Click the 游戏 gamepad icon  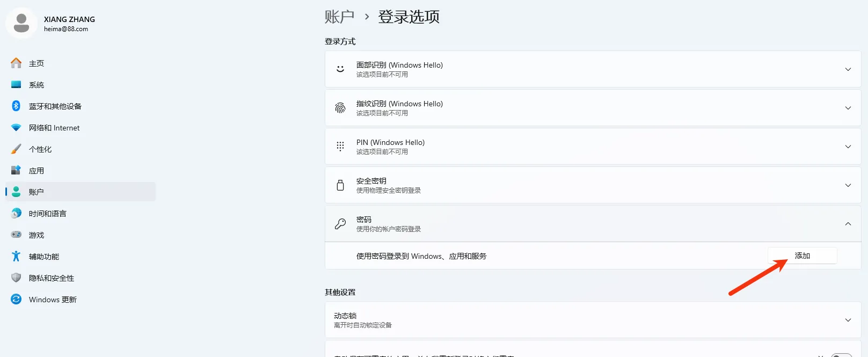[x=16, y=235]
